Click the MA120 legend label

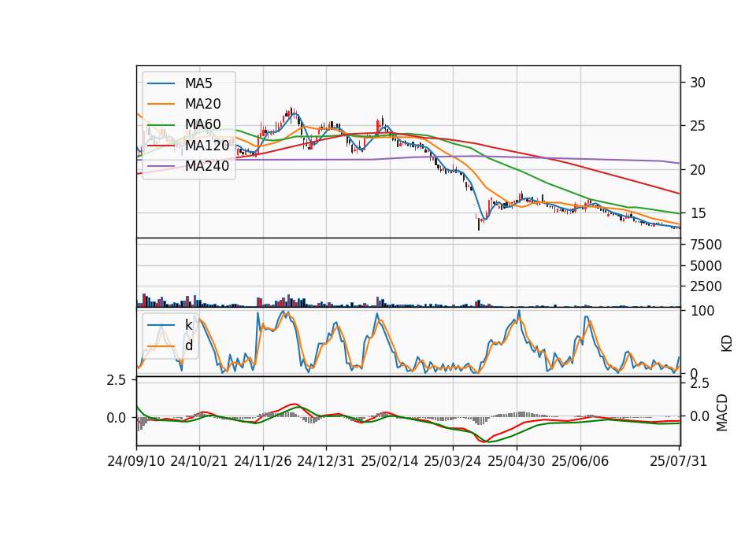tap(207, 145)
